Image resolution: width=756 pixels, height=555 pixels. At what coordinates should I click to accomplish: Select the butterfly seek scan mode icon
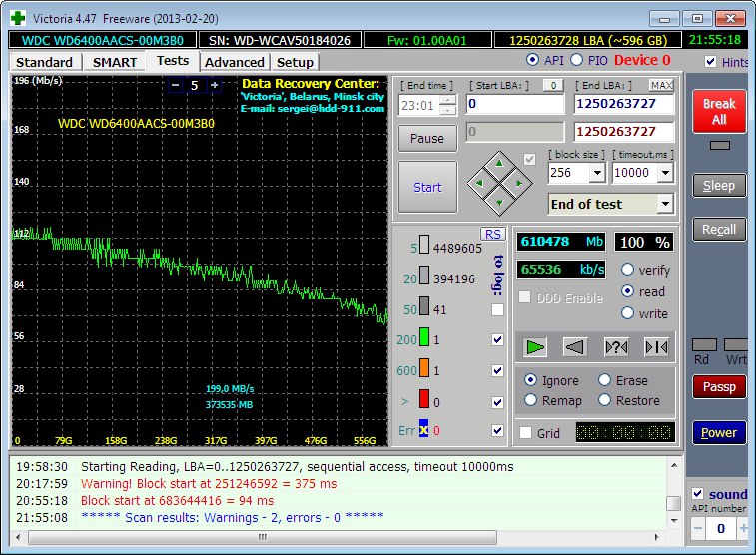(x=656, y=347)
